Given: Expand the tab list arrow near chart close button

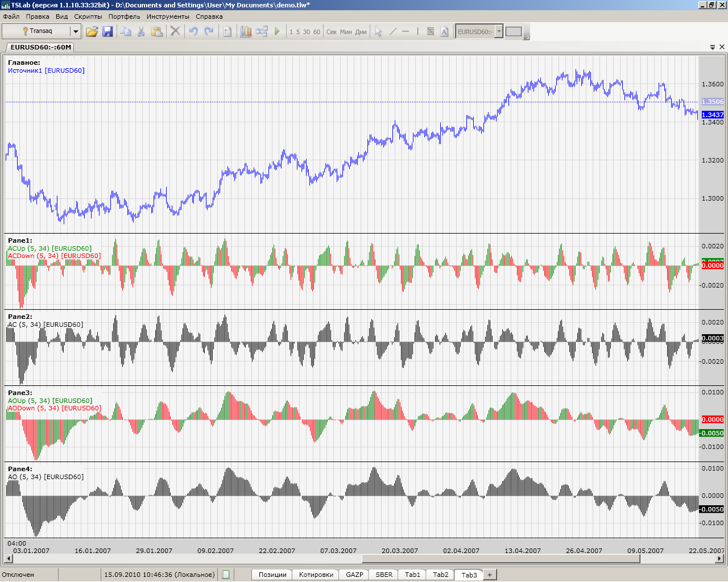Looking at the screenshot, I should [x=713, y=47].
